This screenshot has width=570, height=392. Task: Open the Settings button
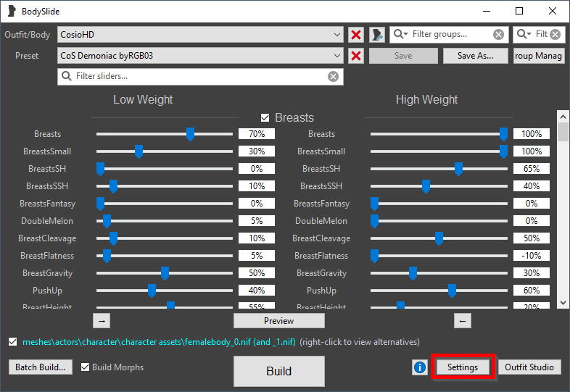[463, 367]
